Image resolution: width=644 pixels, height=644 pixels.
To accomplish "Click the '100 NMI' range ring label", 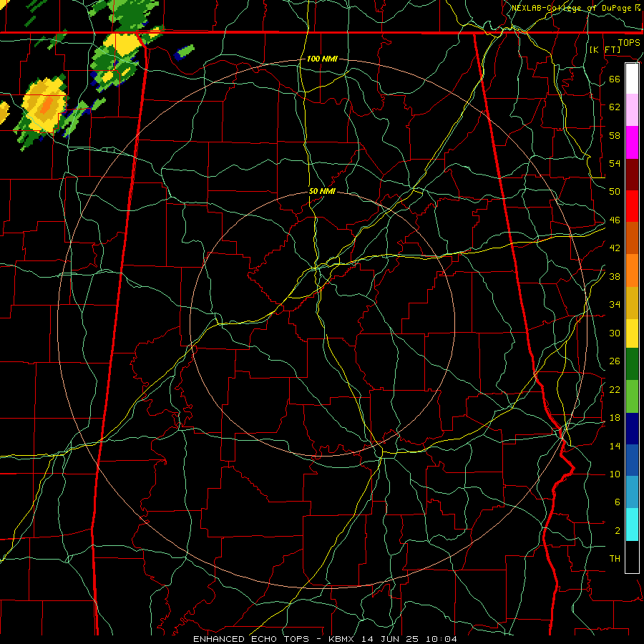I will (322, 59).
